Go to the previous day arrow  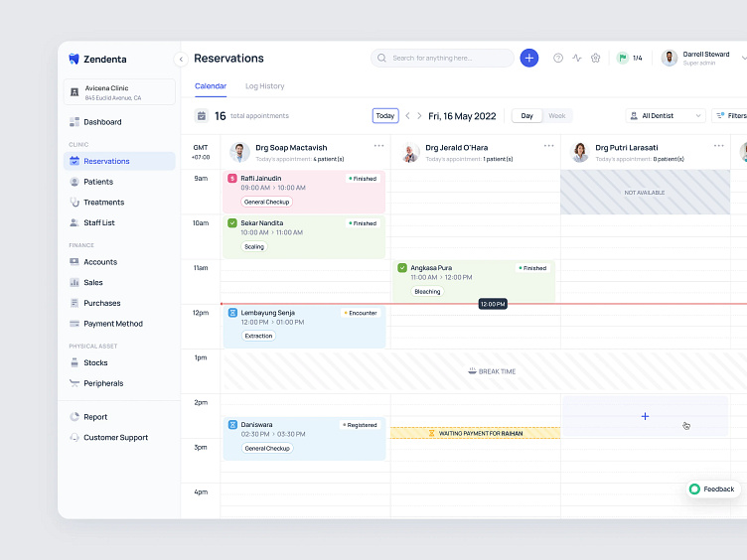[x=408, y=116]
